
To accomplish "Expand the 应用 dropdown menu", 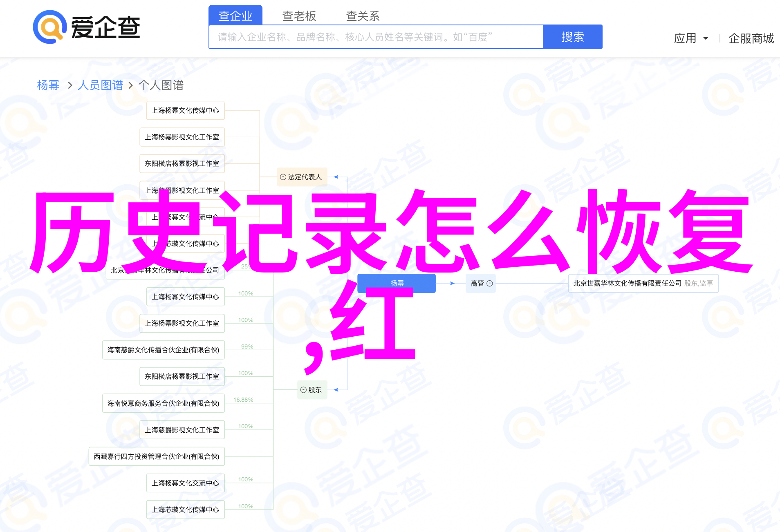I will 691,38.
